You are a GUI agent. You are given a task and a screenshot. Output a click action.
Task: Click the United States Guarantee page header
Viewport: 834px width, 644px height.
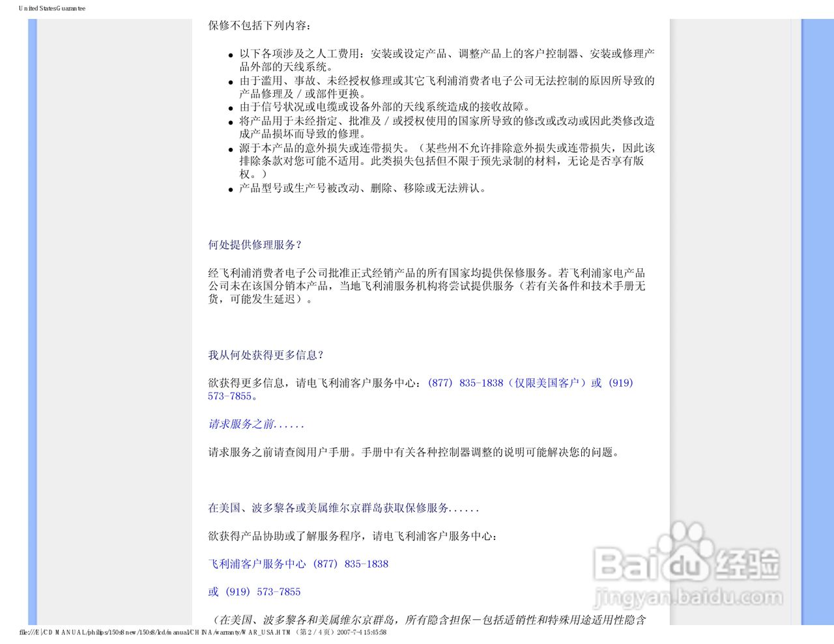(x=52, y=8)
